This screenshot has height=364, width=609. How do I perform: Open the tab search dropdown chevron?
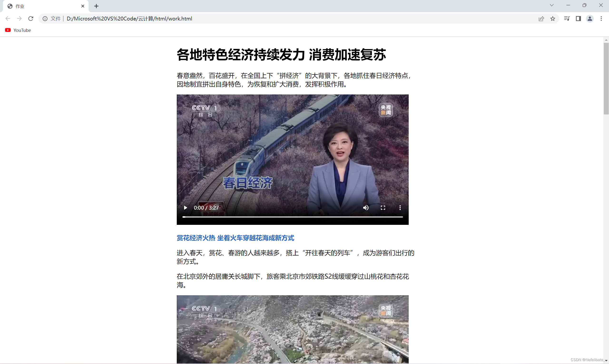click(x=552, y=5)
